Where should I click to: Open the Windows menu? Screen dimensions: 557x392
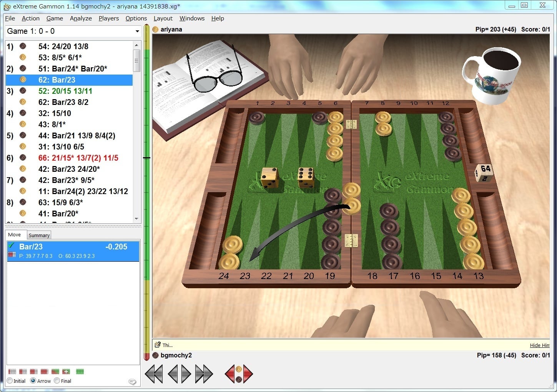(x=192, y=18)
